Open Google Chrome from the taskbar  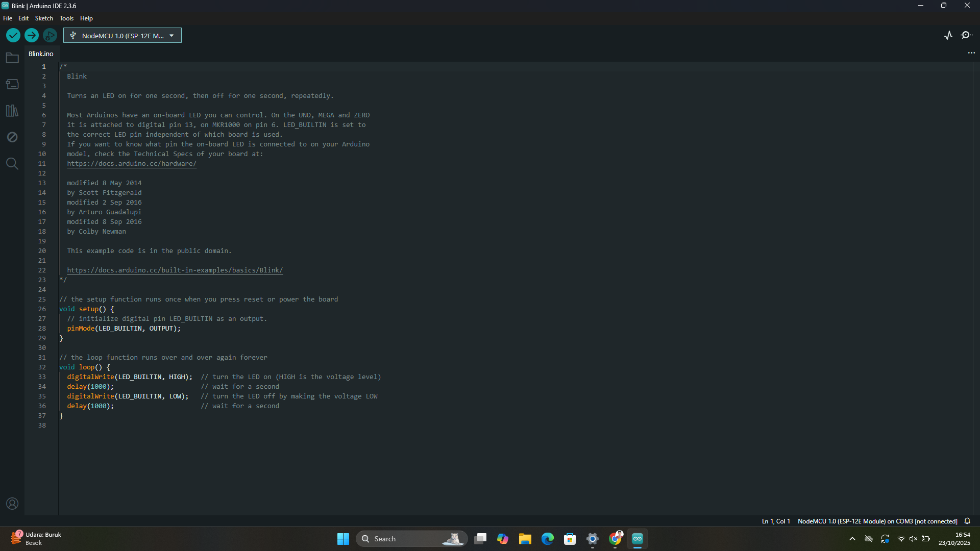click(615, 539)
